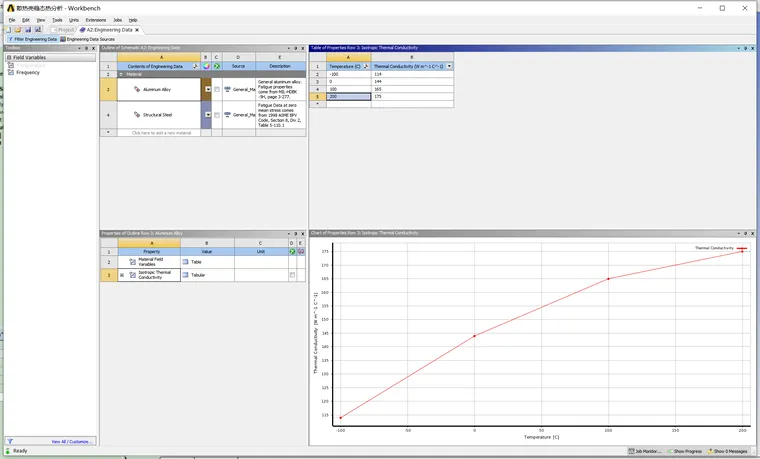Click the Material Field Variables icon
760x459 pixels.
[x=132, y=262]
